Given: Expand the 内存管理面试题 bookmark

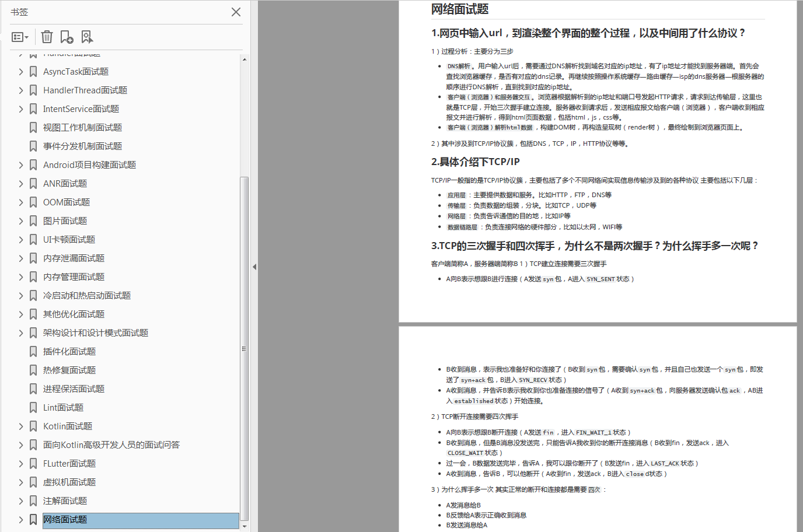Looking at the screenshot, I should (x=20, y=277).
